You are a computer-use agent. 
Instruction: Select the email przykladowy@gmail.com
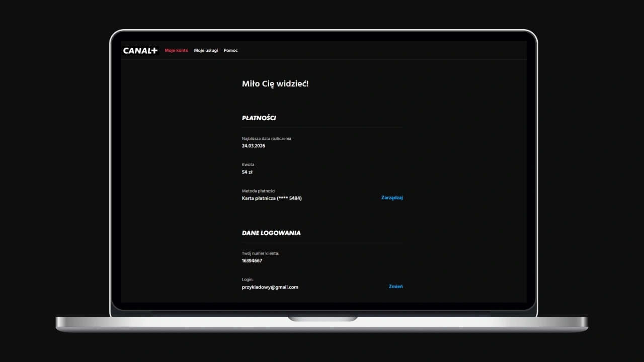[x=270, y=287]
